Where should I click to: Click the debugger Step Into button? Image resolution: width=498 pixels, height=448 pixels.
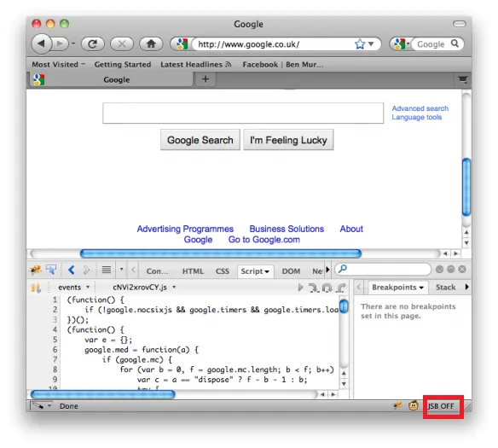coord(314,288)
